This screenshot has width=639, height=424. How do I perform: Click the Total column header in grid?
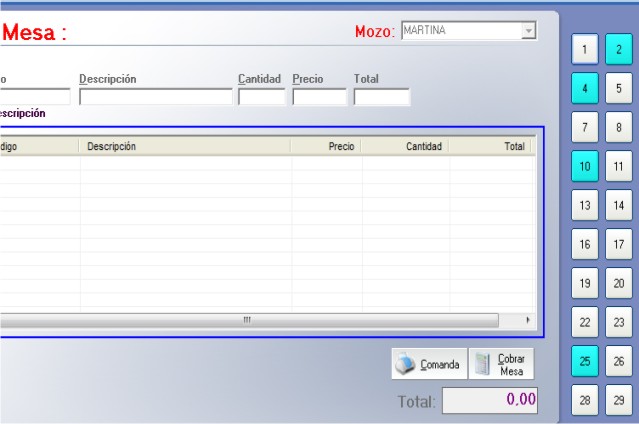tap(489, 146)
